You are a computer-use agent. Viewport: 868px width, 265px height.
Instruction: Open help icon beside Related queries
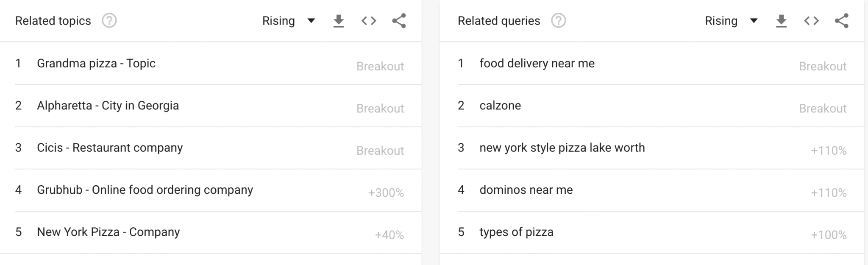coord(558,21)
